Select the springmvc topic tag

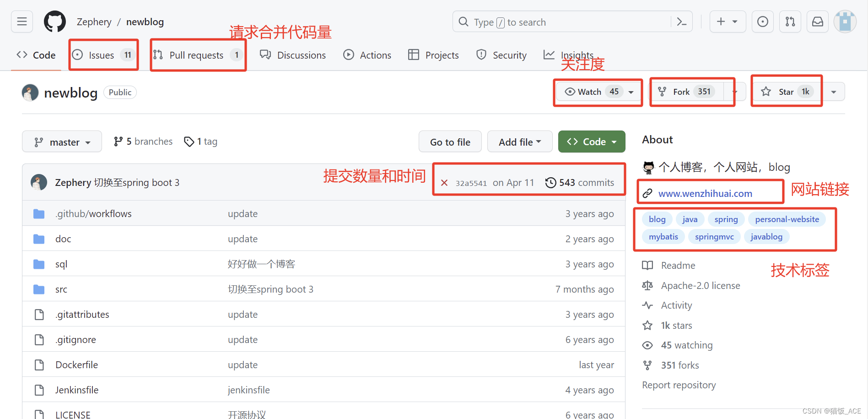714,237
